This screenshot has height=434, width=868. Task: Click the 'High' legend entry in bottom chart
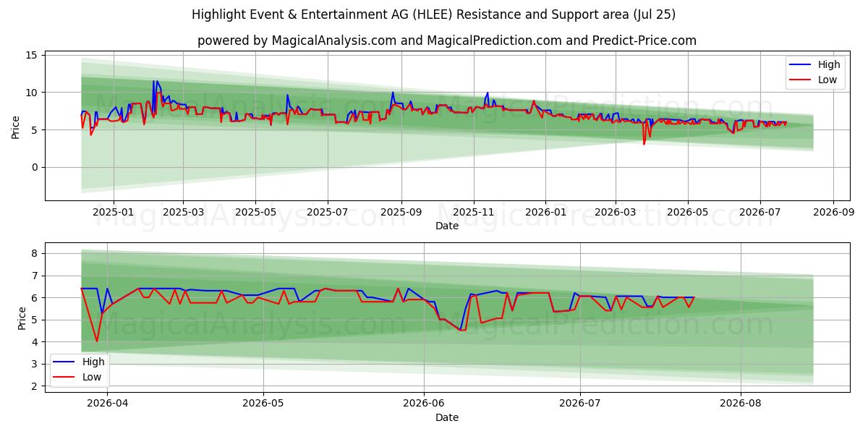93,362
